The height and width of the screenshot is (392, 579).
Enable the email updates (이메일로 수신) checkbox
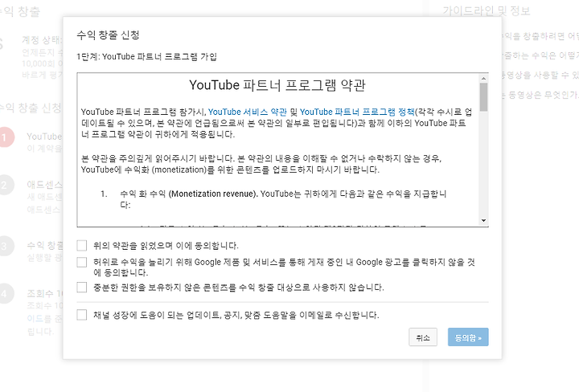coord(81,315)
